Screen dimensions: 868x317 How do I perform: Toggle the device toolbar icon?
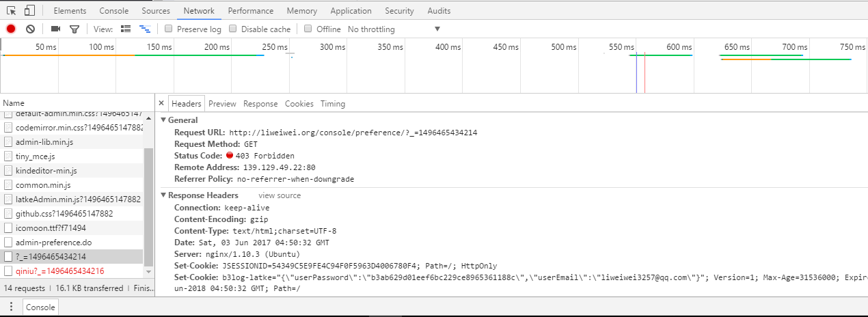(29, 11)
